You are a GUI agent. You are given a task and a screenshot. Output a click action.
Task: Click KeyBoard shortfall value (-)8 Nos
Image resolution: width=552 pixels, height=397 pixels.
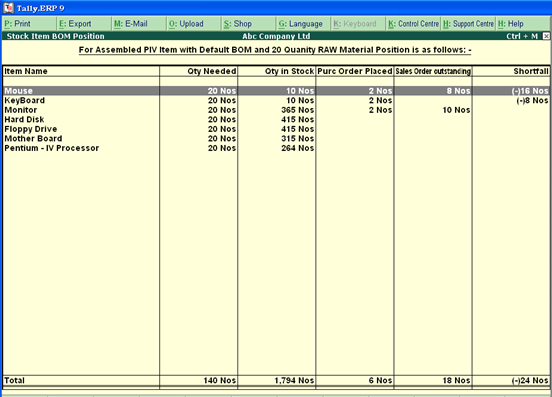pyautogui.click(x=532, y=100)
